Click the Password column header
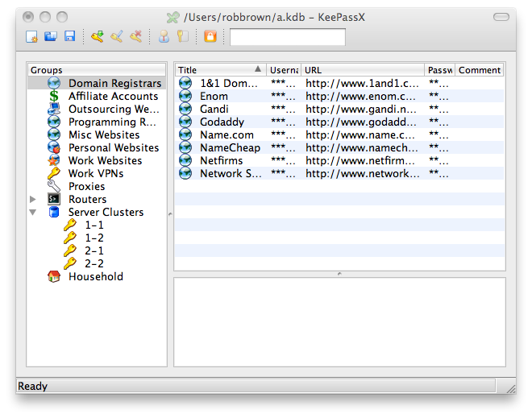 pyautogui.click(x=440, y=70)
